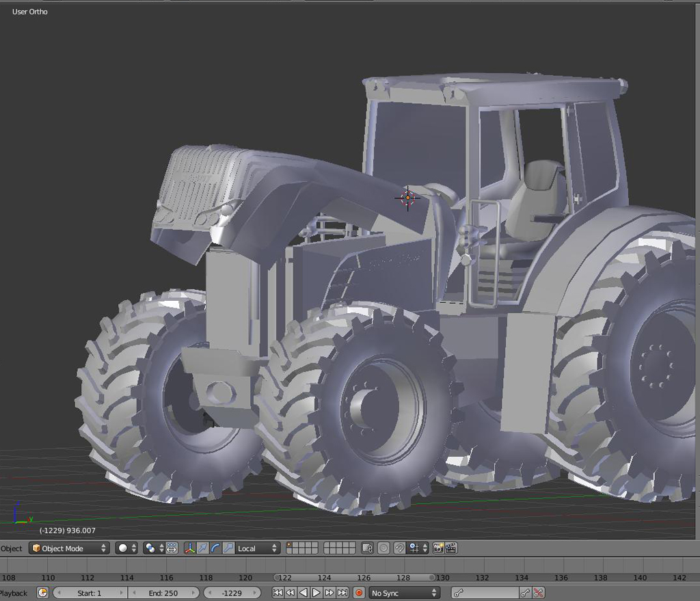Viewport: 700px width, 601px height.
Task: Click frame number 134 on the timeline
Action: [522, 578]
